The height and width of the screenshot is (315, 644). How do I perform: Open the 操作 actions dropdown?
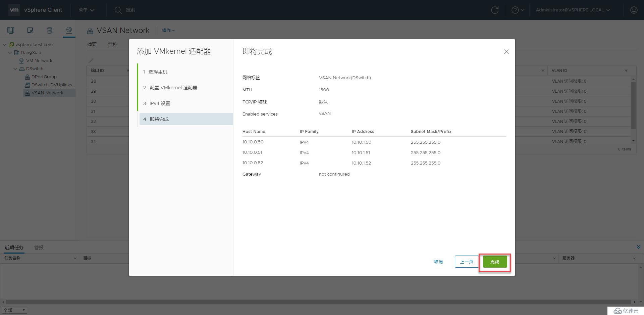(168, 31)
